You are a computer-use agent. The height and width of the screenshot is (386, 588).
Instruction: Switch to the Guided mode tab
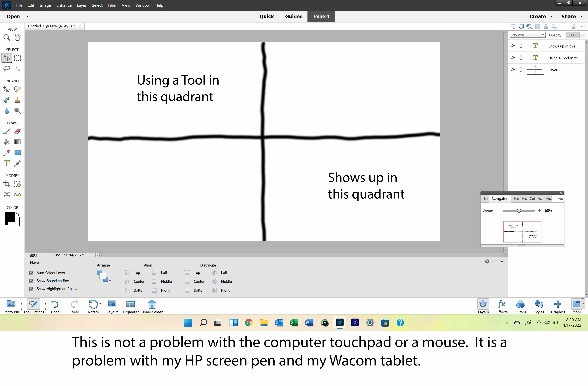point(294,17)
